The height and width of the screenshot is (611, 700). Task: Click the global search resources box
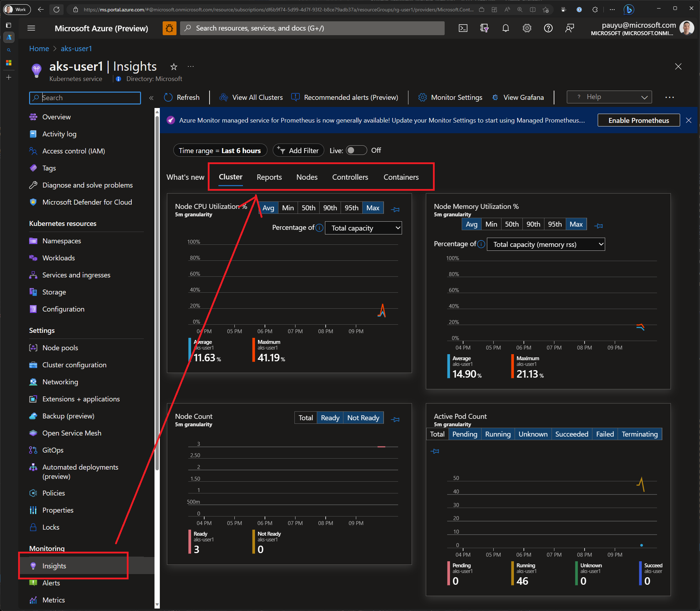coord(313,28)
